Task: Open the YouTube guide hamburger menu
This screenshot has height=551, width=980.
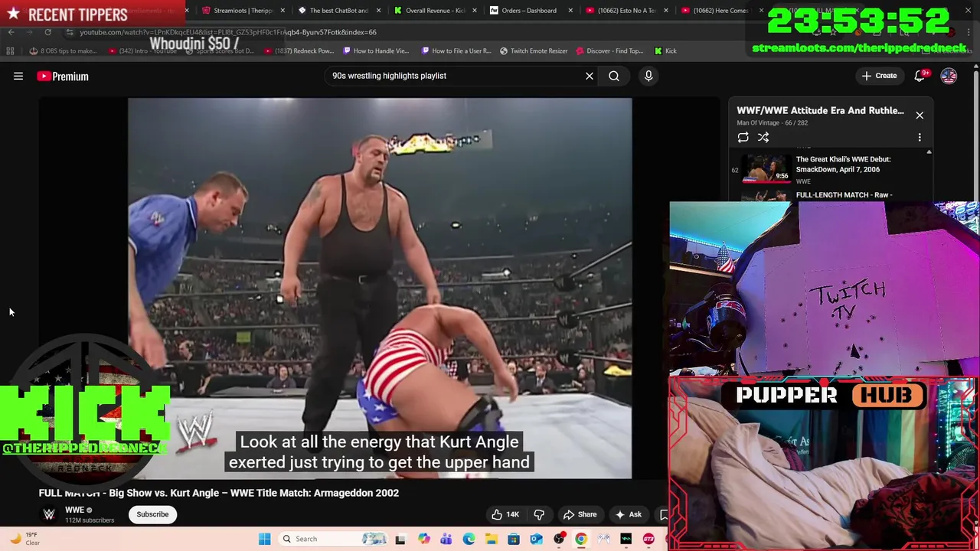Action: coord(18,76)
